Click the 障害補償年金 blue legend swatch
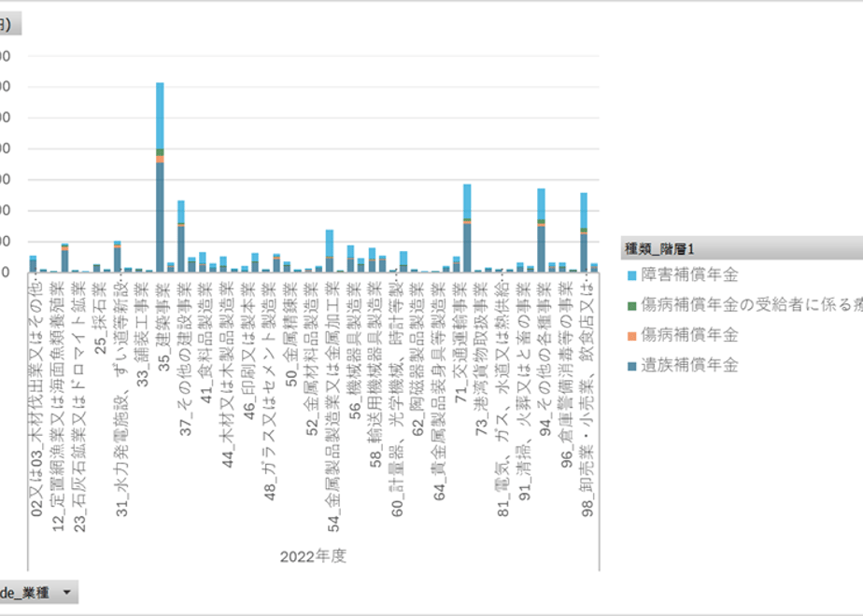This screenshot has height=616, width=863. pos(631,275)
